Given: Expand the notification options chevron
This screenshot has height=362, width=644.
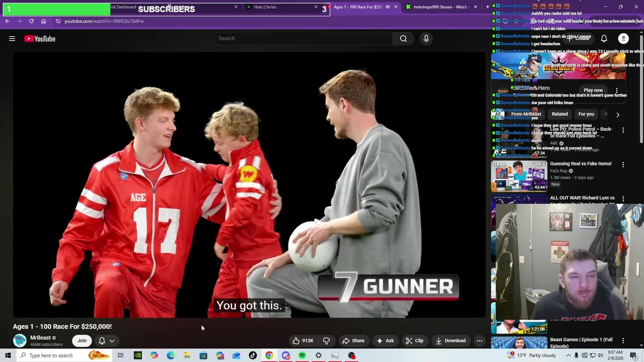Looking at the screenshot, I should (112, 341).
